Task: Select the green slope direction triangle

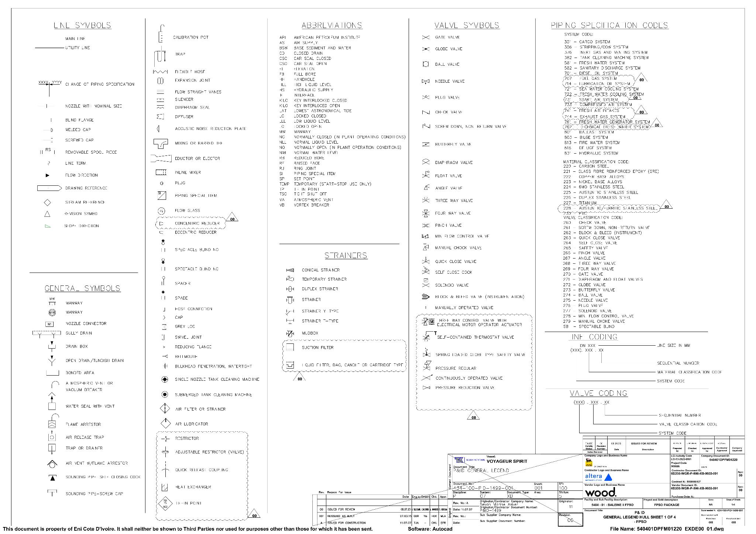Action: tap(47, 226)
